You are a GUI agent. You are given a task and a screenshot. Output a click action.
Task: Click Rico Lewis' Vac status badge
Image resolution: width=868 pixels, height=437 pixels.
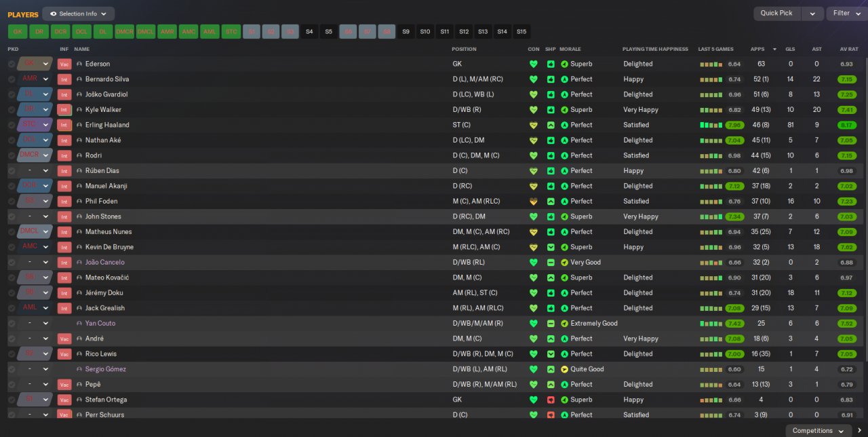point(64,354)
